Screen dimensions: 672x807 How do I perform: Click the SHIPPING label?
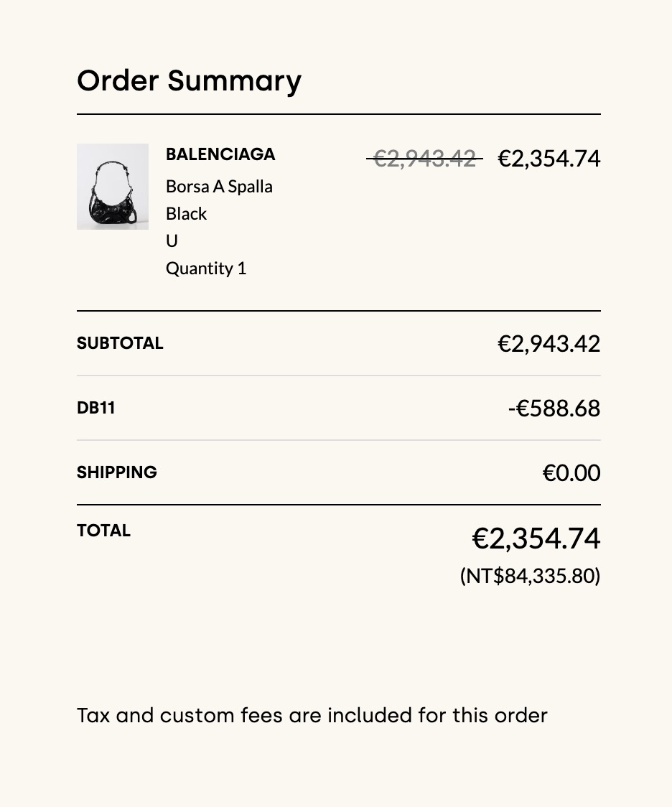[117, 472]
